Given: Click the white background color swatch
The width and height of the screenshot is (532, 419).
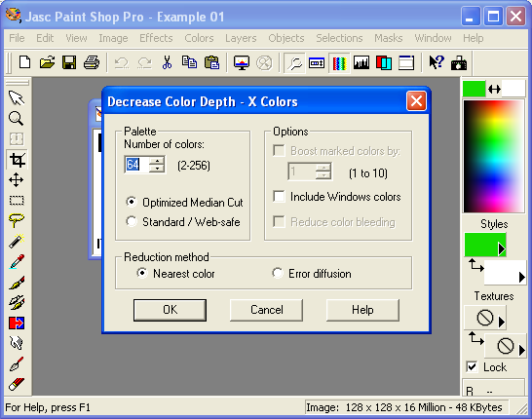Looking at the screenshot, I should pos(513,89).
